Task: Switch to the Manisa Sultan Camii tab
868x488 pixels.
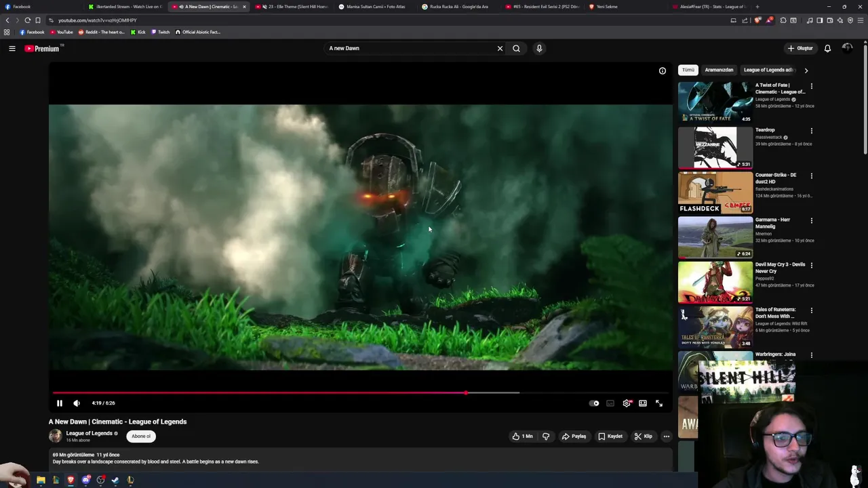Action: [376, 7]
